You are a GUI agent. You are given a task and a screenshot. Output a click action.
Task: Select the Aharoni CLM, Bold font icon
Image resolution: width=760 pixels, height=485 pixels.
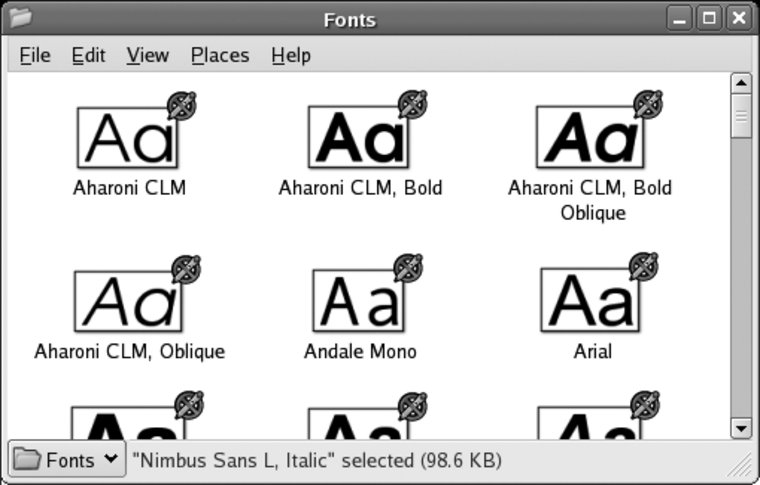pyautogui.click(x=359, y=137)
